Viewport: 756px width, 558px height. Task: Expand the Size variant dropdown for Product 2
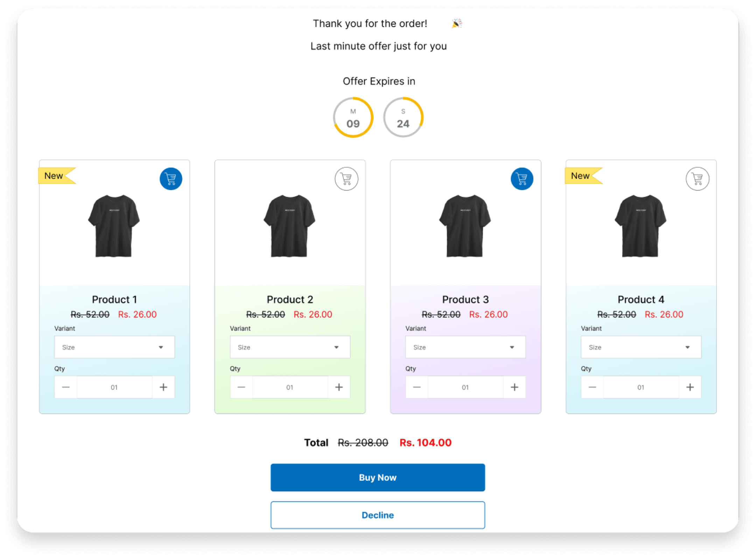[x=290, y=348]
